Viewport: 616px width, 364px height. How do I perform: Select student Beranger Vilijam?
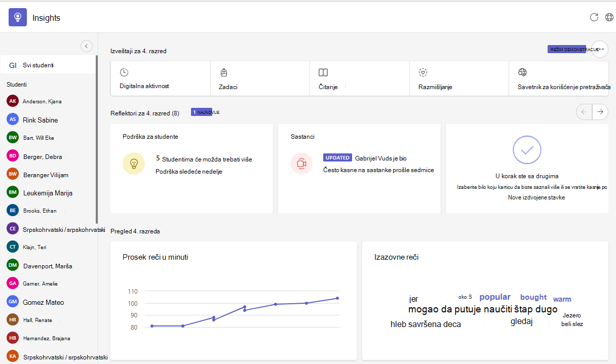pyautogui.click(x=48, y=174)
